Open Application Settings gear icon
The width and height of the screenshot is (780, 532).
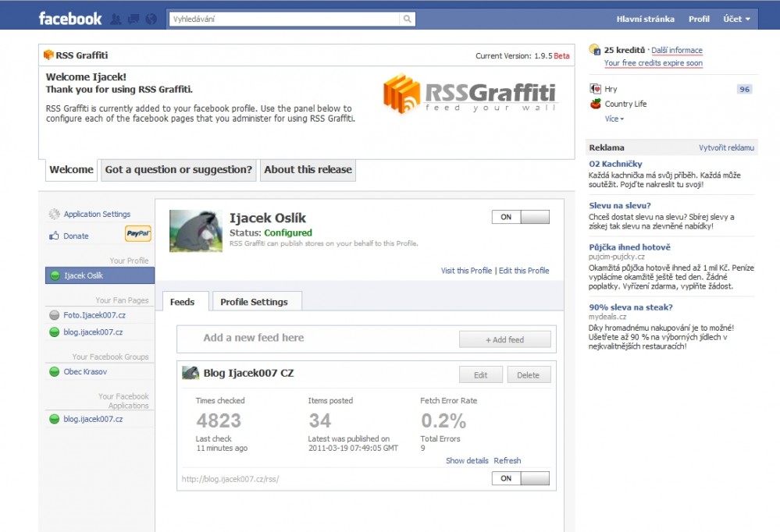click(54, 214)
